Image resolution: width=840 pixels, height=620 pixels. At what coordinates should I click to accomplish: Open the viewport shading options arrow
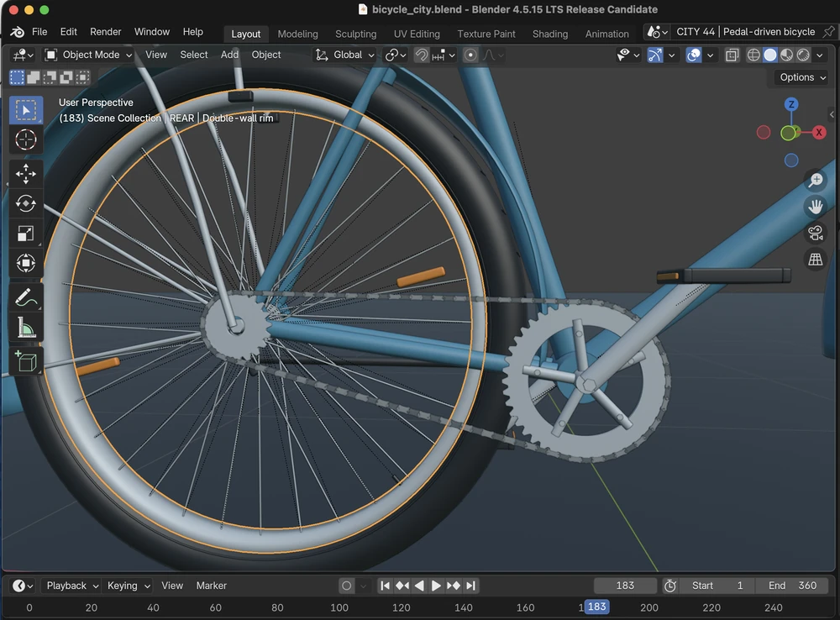point(820,55)
